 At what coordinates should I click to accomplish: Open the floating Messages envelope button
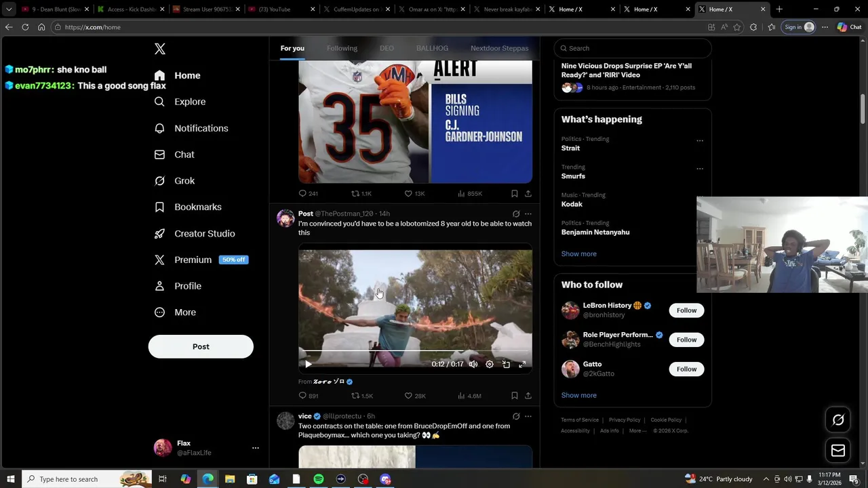coord(838,451)
